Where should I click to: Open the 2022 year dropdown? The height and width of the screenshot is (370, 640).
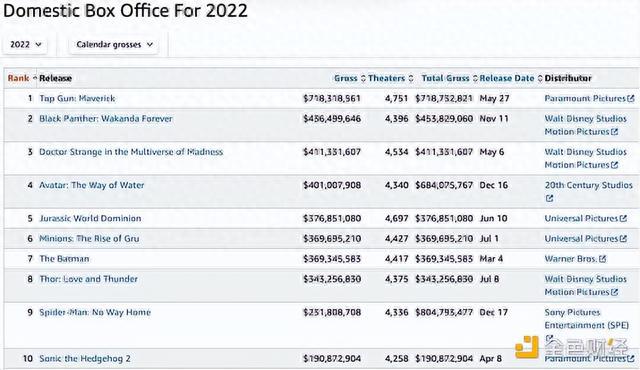click(25, 44)
